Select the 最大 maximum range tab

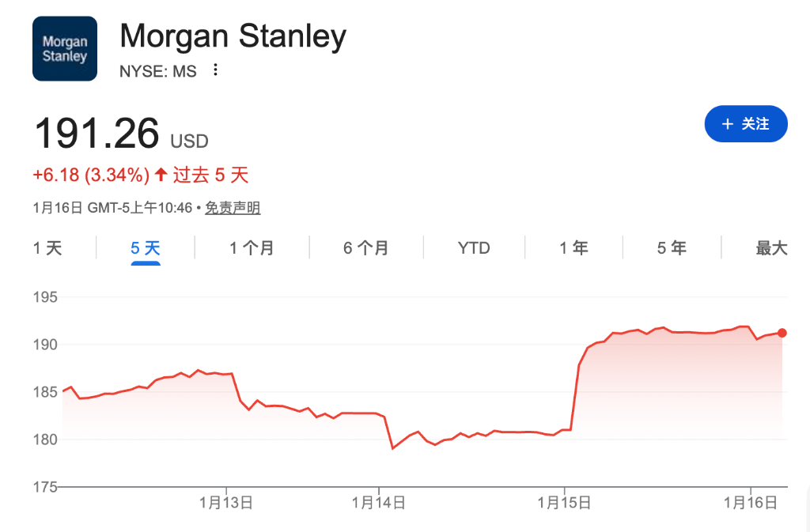click(771, 248)
